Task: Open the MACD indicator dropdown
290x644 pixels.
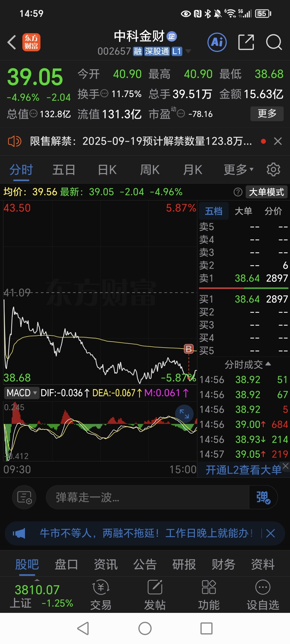Action: (21, 393)
